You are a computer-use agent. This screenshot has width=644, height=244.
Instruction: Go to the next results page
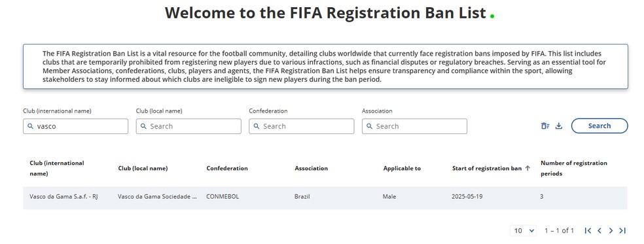[611, 231]
